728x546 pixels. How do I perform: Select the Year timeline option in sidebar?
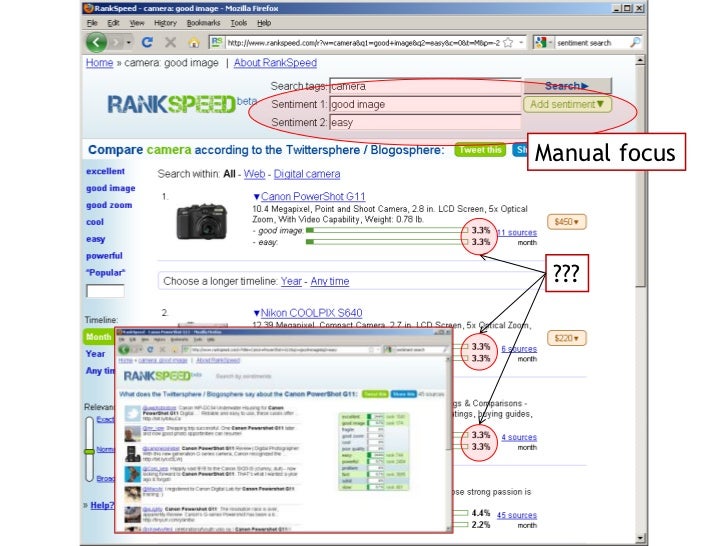tap(95, 354)
